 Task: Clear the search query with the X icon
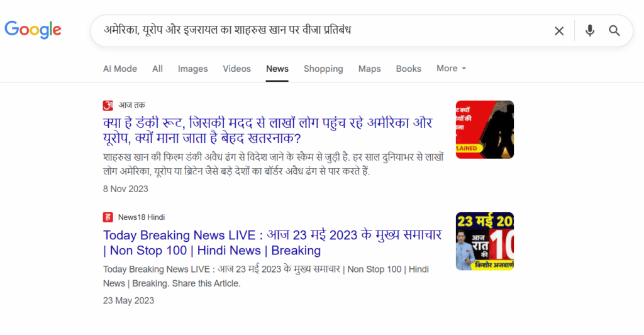[x=558, y=31]
